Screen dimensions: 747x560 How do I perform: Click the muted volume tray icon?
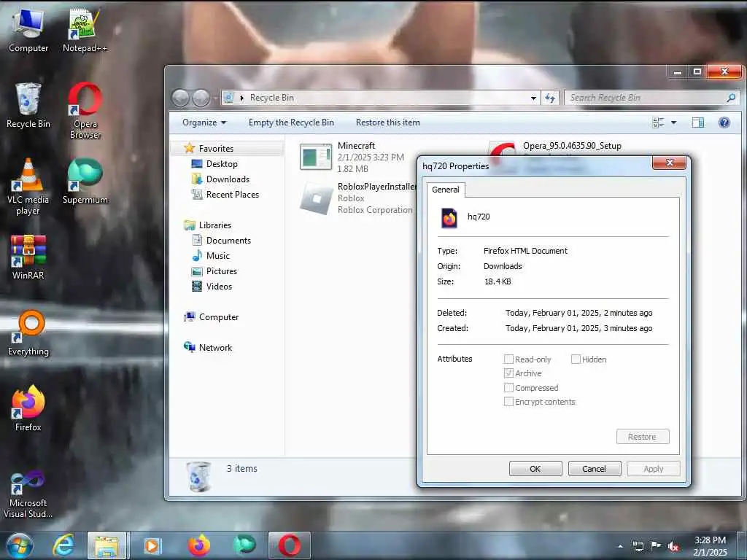point(673,547)
